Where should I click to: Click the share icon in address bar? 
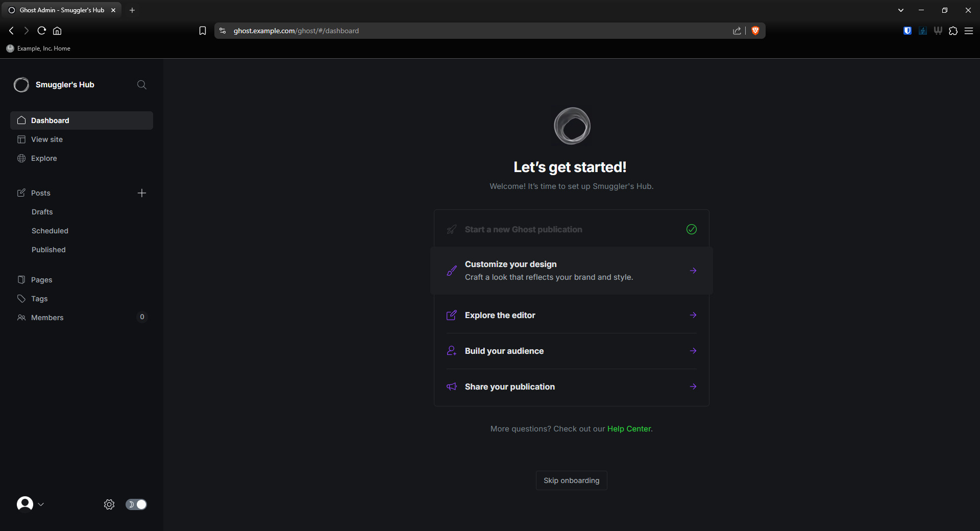[x=737, y=31]
